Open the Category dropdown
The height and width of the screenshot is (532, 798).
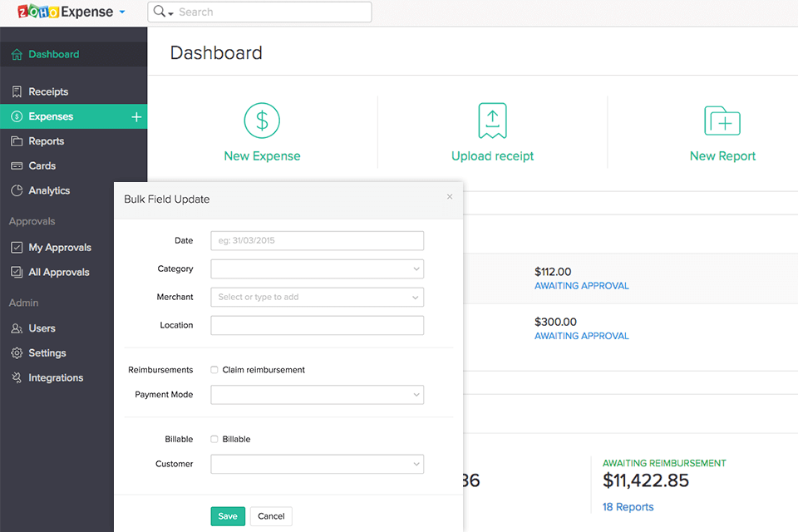317,268
